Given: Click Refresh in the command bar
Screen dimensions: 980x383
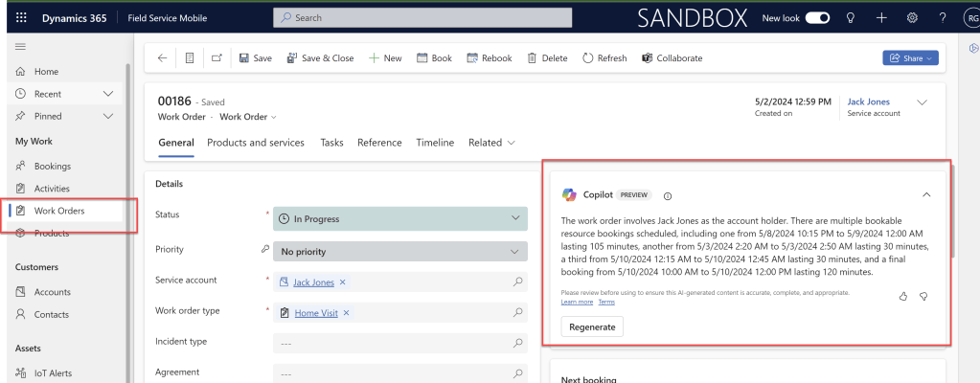Looking at the screenshot, I should pos(604,58).
